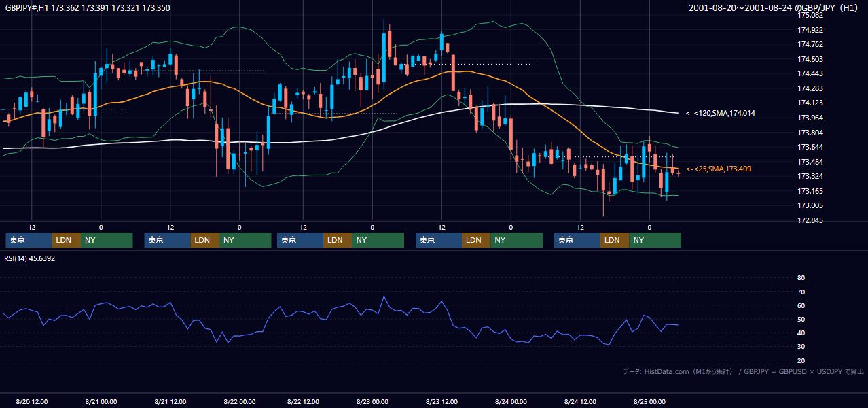Pick the RSI scale level 30
The image size is (868, 408).
click(x=801, y=347)
